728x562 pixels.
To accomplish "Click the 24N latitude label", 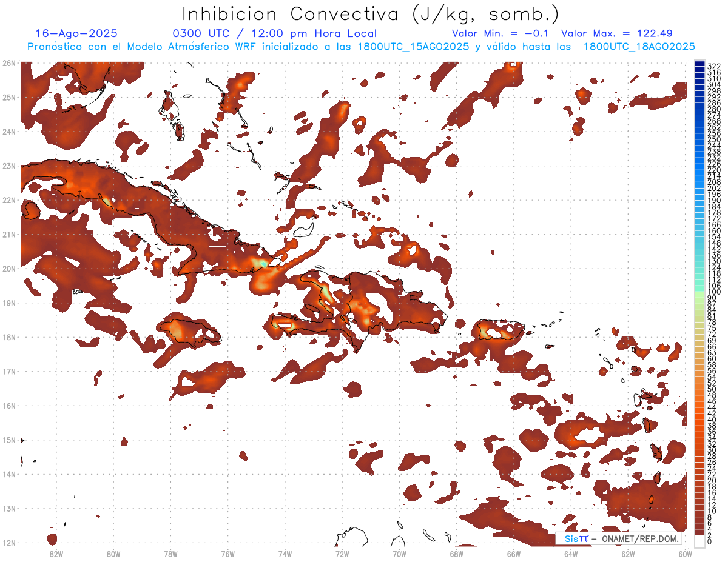I will click(x=8, y=132).
